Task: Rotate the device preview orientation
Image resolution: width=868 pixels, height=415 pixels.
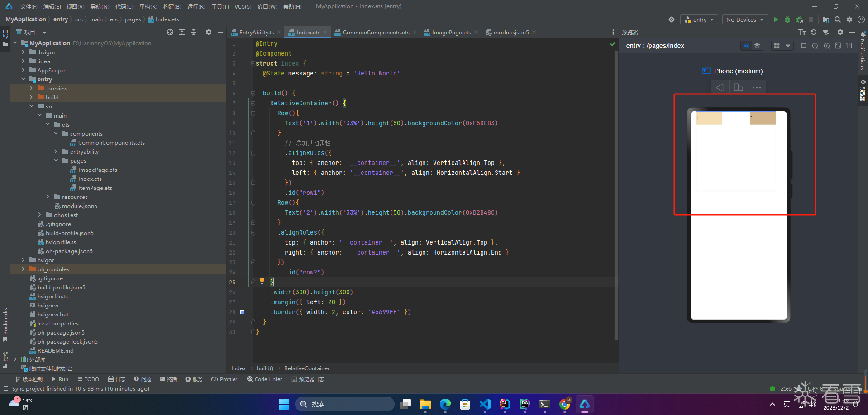Action: pyautogui.click(x=739, y=87)
